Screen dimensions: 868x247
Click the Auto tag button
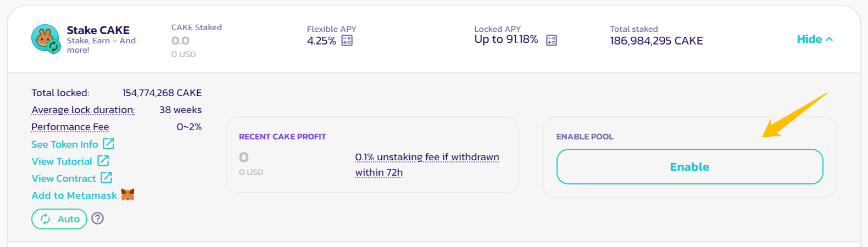tap(59, 219)
